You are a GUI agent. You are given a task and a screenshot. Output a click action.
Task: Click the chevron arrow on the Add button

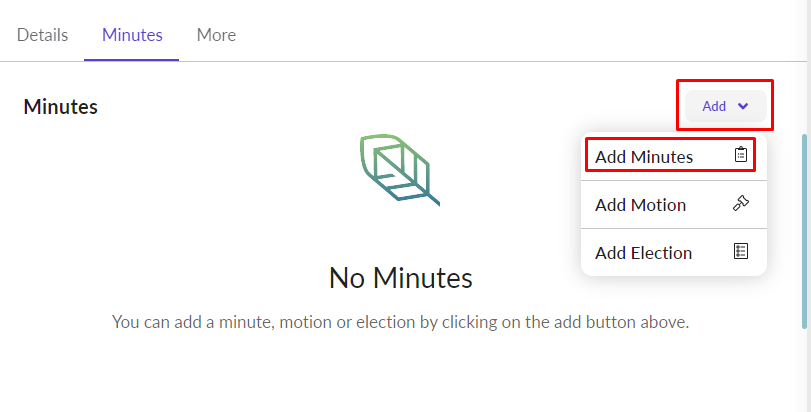click(x=743, y=106)
